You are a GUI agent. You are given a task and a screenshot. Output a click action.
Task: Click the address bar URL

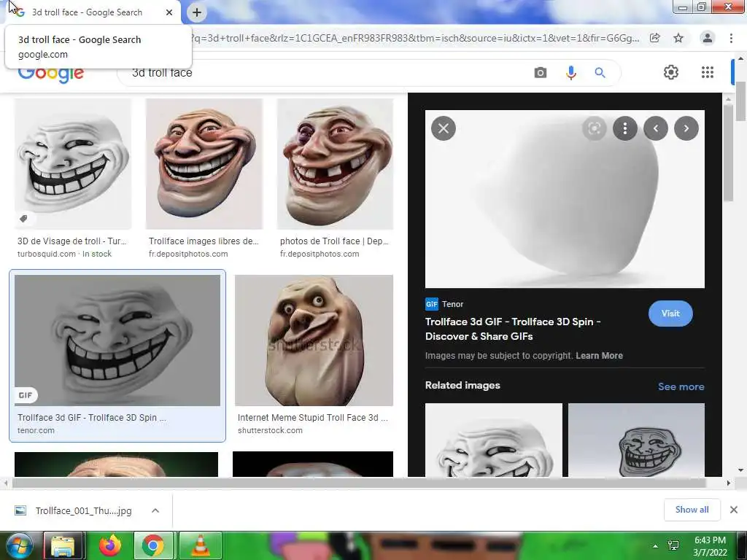pos(414,38)
